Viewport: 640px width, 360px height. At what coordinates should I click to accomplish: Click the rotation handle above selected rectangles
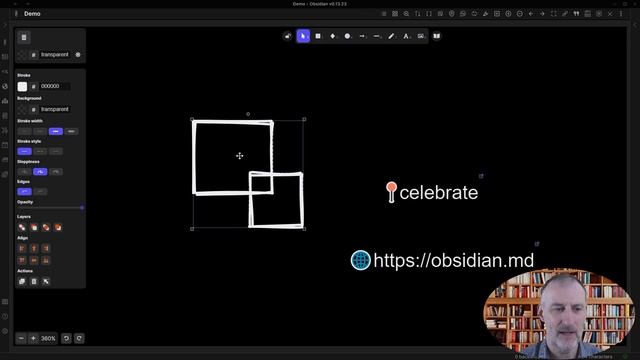(x=248, y=114)
